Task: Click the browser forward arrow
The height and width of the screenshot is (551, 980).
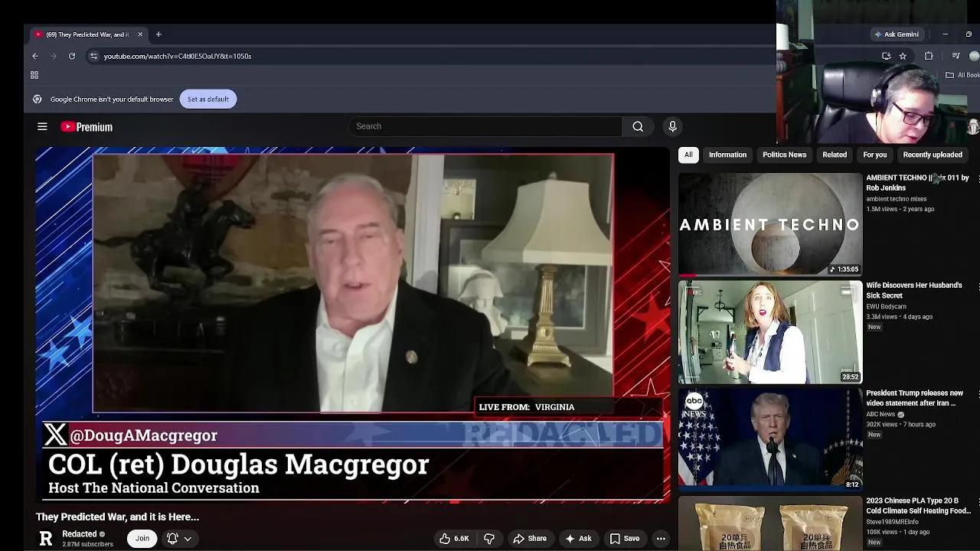Action: click(54, 56)
